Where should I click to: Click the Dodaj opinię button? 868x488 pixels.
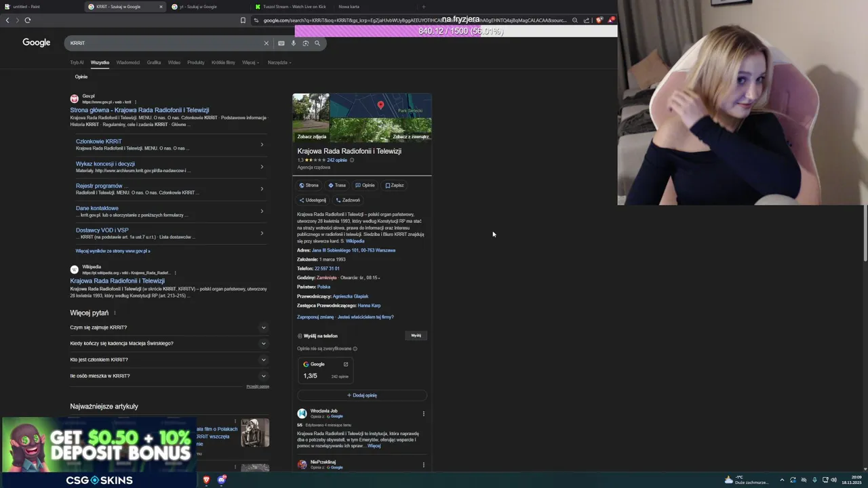[362, 395]
